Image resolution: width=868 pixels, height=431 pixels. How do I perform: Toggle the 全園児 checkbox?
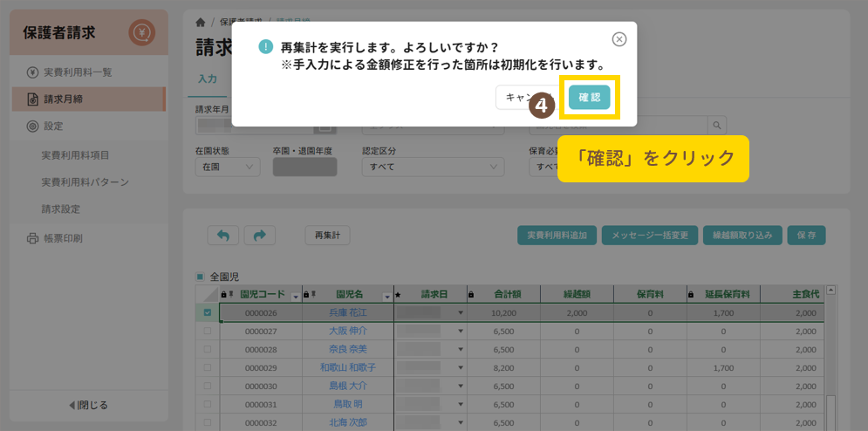click(200, 277)
